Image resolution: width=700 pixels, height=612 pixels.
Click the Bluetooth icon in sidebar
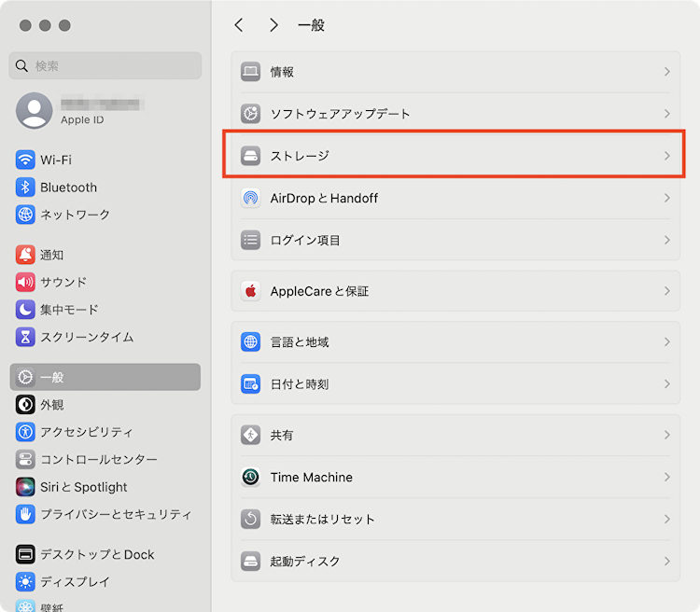pyautogui.click(x=25, y=187)
